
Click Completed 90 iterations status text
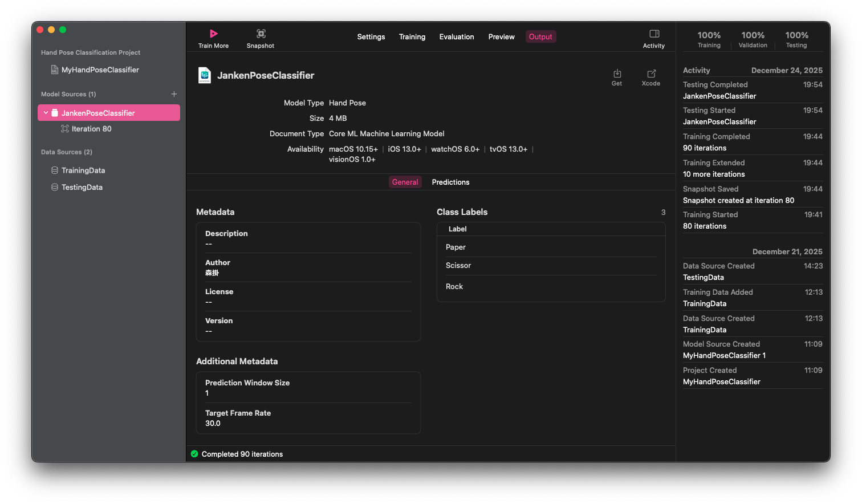(x=242, y=454)
